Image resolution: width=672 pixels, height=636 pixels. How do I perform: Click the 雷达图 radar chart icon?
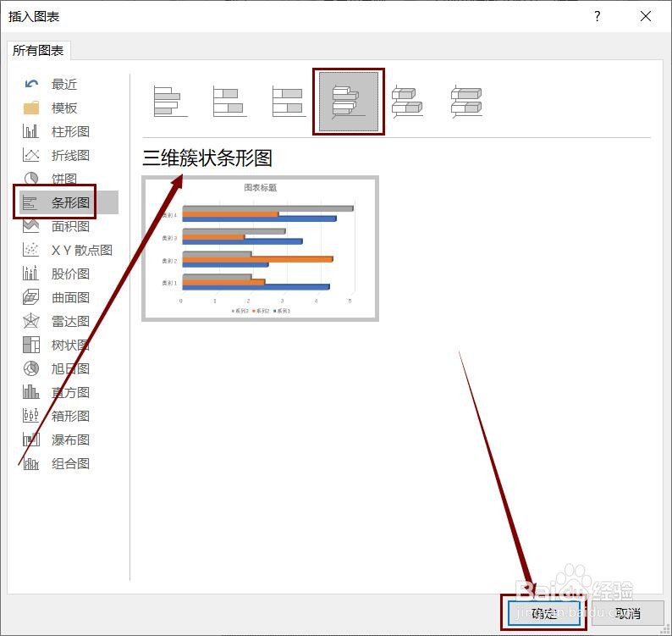[30, 321]
